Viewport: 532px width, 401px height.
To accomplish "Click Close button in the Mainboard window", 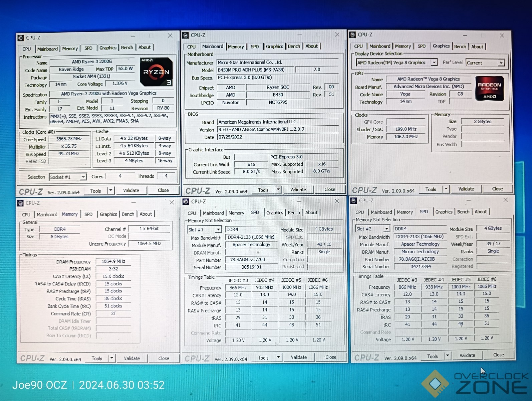I will 330,189.
